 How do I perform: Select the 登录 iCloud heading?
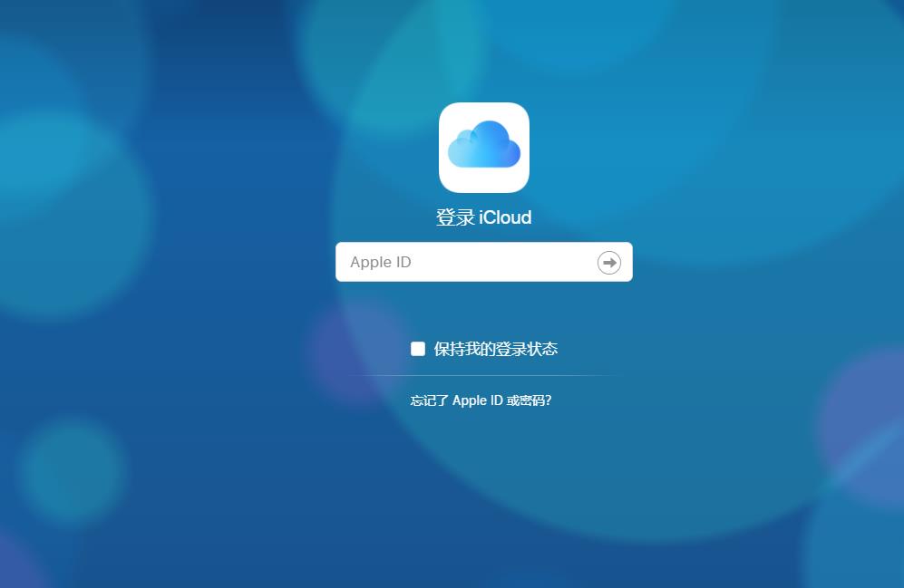point(483,217)
